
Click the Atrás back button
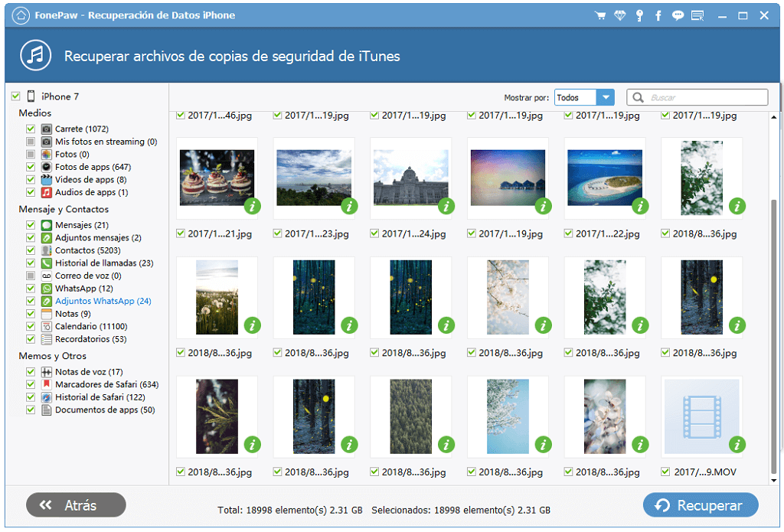pos(76,505)
